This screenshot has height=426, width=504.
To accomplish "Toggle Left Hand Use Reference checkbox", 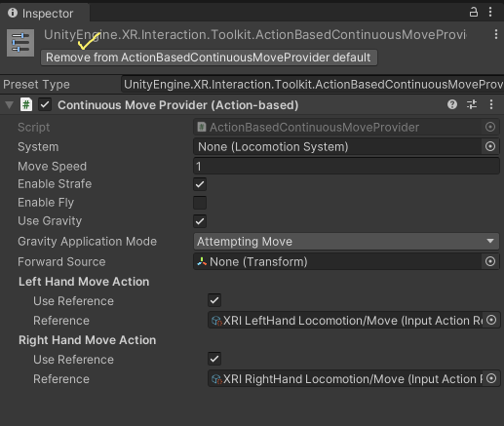I will point(214,300).
